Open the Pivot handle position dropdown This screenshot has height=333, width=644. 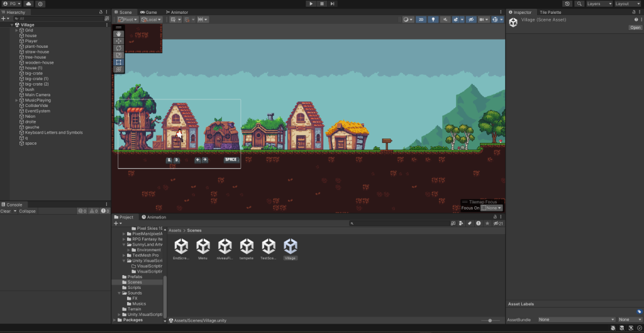coord(128,20)
